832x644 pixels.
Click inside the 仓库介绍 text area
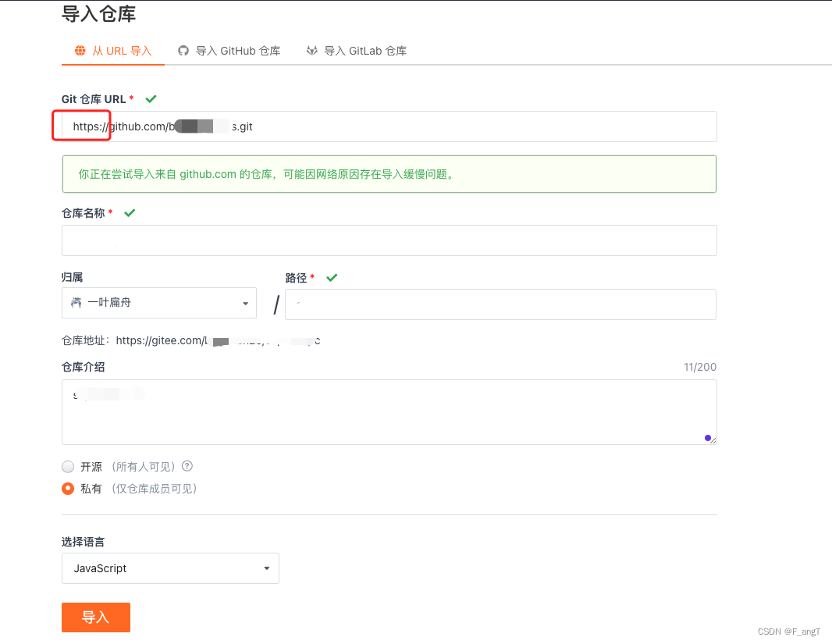click(389, 412)
